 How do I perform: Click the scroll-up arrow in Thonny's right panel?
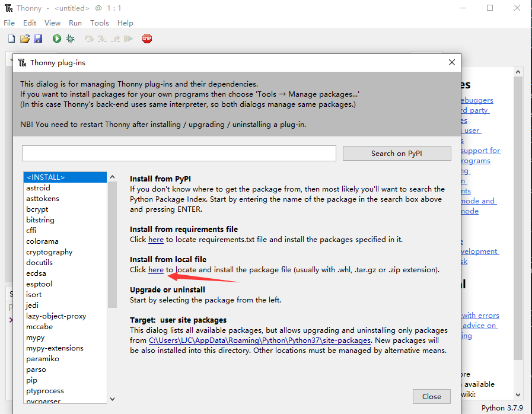point(518,72)
